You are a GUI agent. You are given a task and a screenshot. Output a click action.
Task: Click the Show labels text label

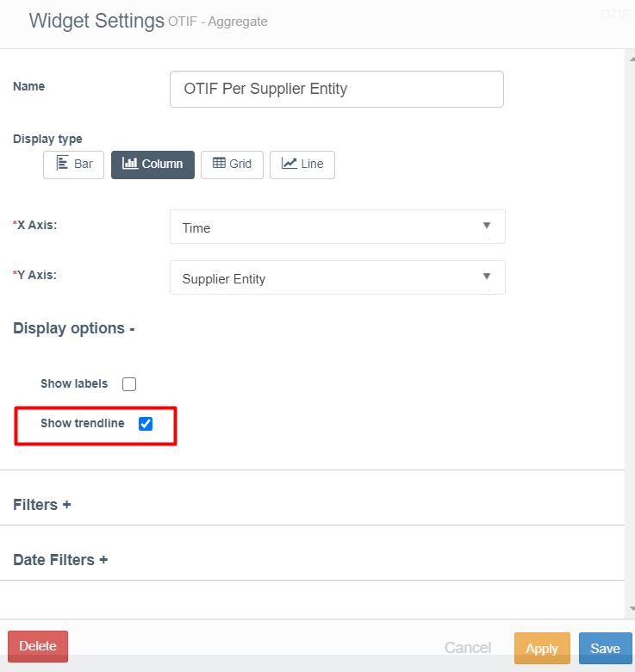tap(74, 384)
